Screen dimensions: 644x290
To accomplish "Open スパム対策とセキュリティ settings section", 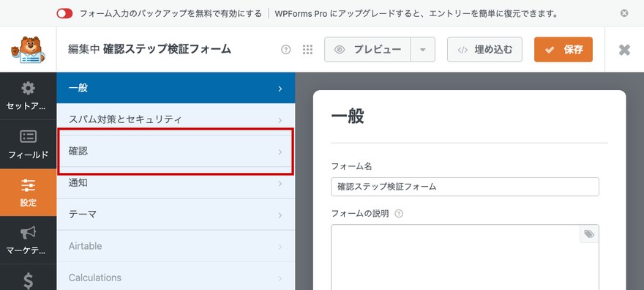I will coord(176,119).
